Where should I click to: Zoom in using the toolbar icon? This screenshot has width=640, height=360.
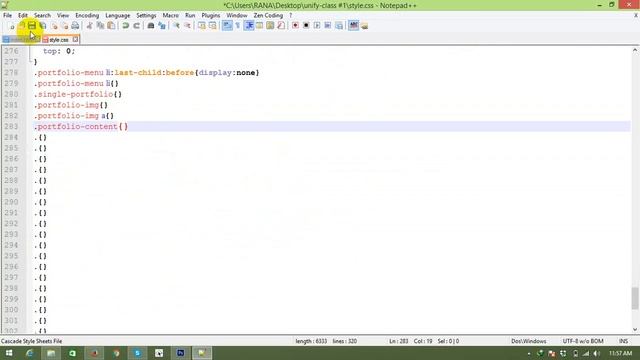coord(176,26)
